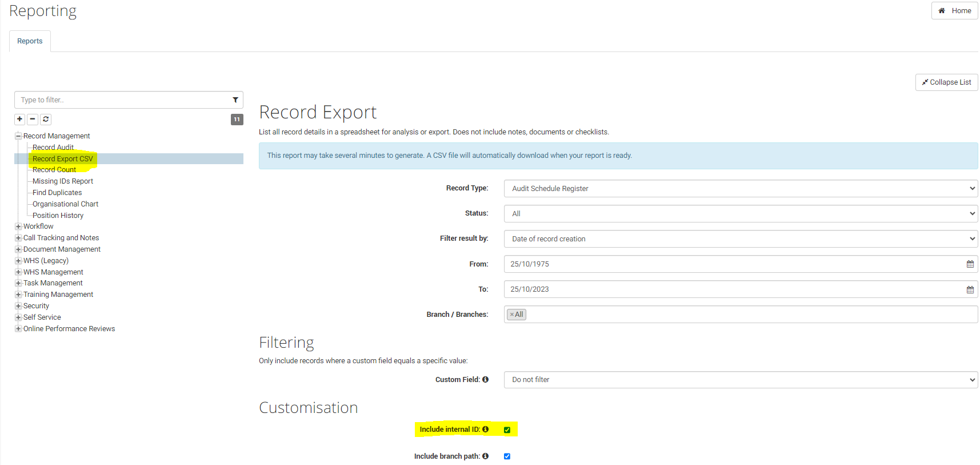Expand the Self Service node
This screenshot has width=980, height=465.
[x=18, y=317]
